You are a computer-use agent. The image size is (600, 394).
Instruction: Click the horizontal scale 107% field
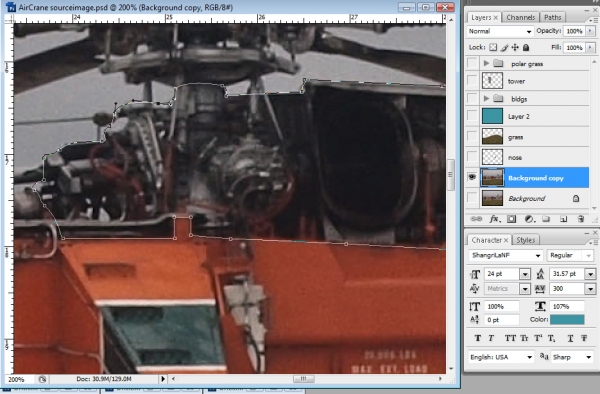tap(567, 306)
